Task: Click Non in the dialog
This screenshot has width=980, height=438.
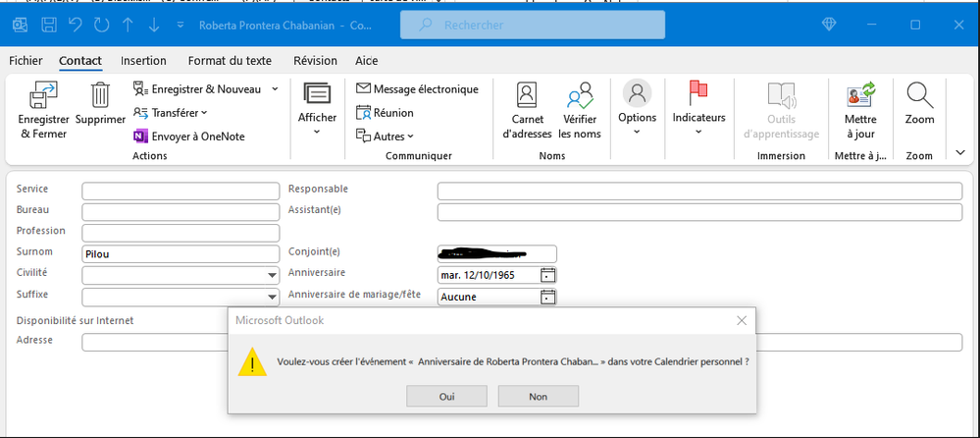Action: click(x=539, y=396)
